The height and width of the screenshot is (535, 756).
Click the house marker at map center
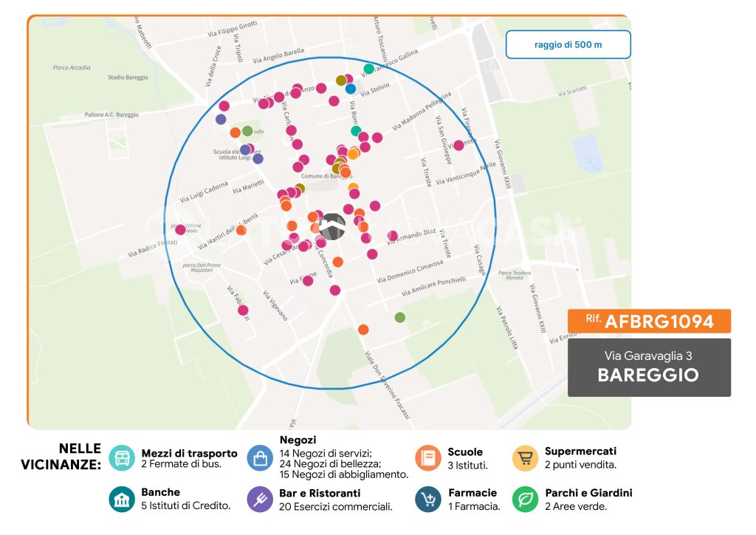tap(332, 227)
